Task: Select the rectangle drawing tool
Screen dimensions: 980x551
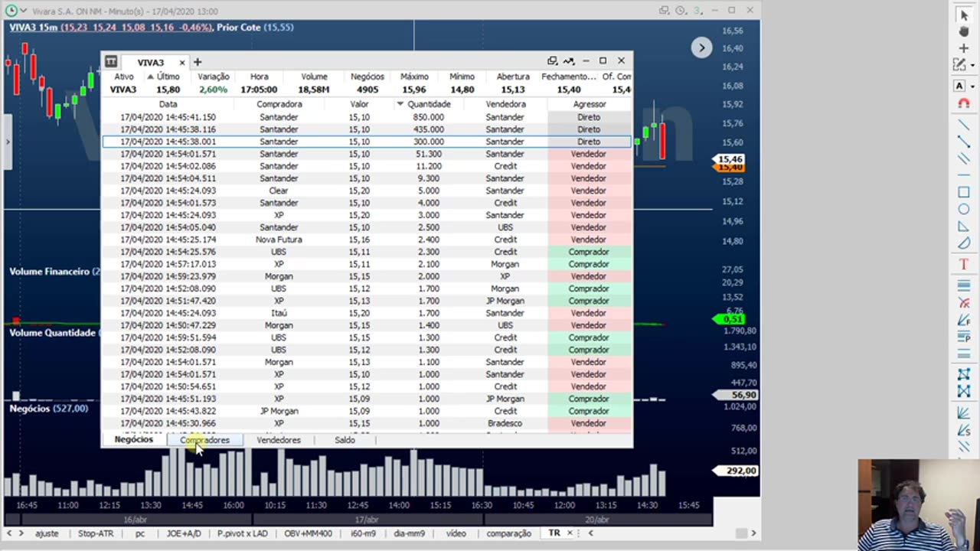Action: pyautogui.click(x=964, y=192)
